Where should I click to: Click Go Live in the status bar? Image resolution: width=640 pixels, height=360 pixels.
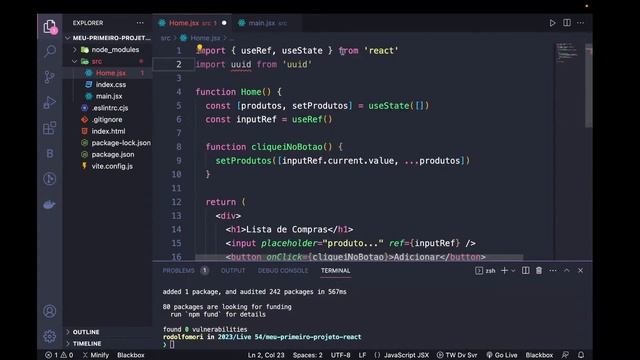point(502,355)
